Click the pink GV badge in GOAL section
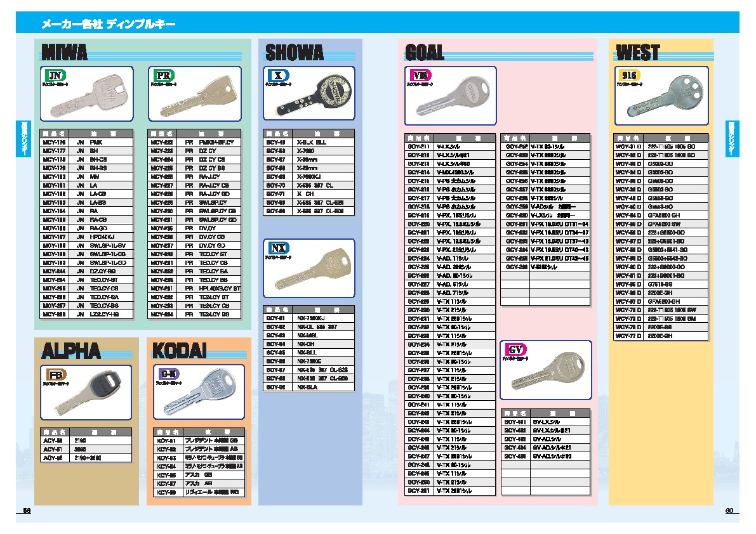Image resolution: width=756 pixels, height=534 pixels. (x=515, y=349)
